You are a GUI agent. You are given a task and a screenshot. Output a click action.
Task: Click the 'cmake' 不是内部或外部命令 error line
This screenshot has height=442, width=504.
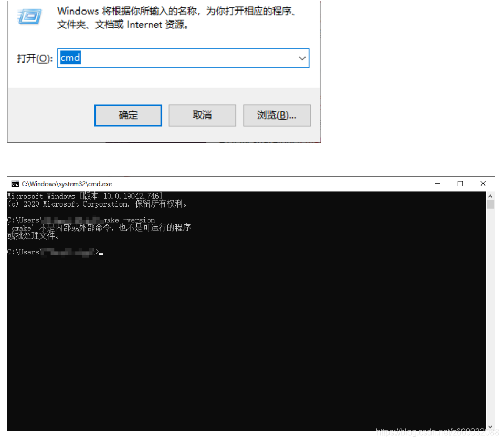click(x=99, y=228)
